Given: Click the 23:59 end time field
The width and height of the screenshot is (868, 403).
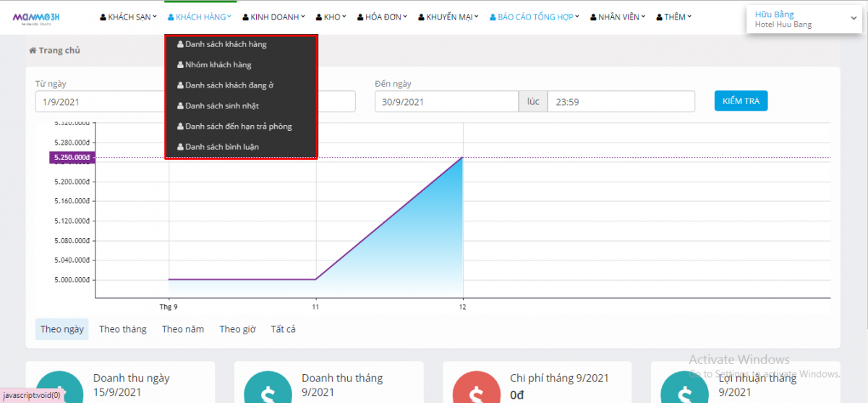Looking at the screenshot, I should [621, 101].
